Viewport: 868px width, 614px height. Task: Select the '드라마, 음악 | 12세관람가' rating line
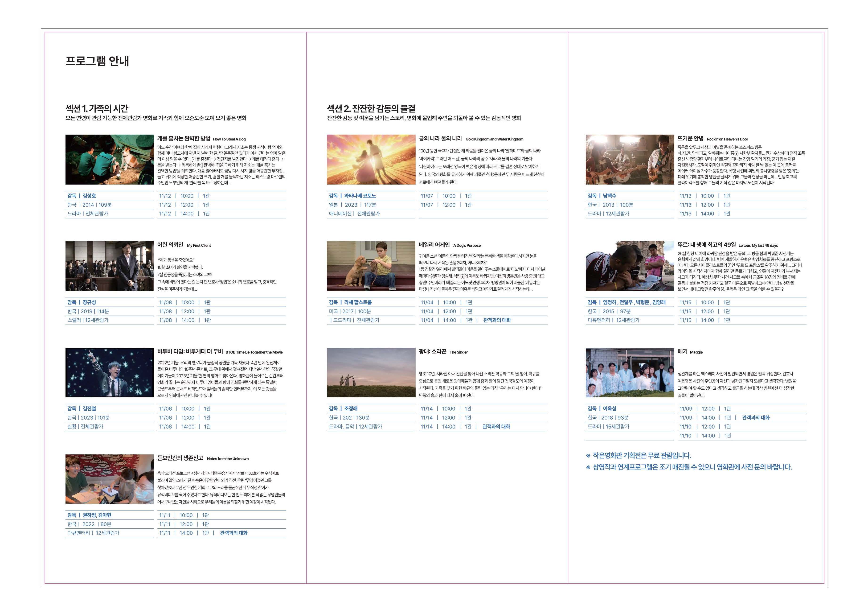[x=355, y=427]
